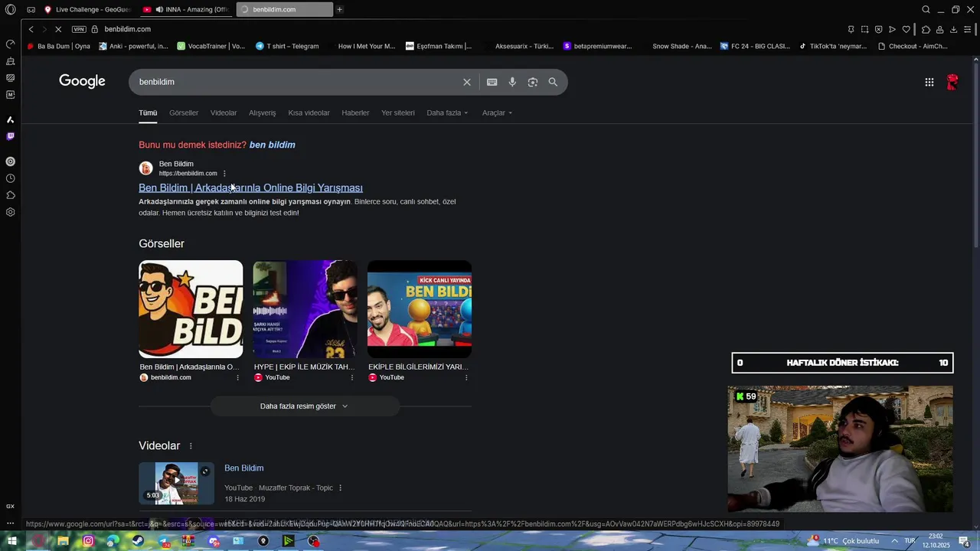Open Instagram from the taskbar
Image resolution: width=980 pixels, height=551 pixels.
coord(88,541)
